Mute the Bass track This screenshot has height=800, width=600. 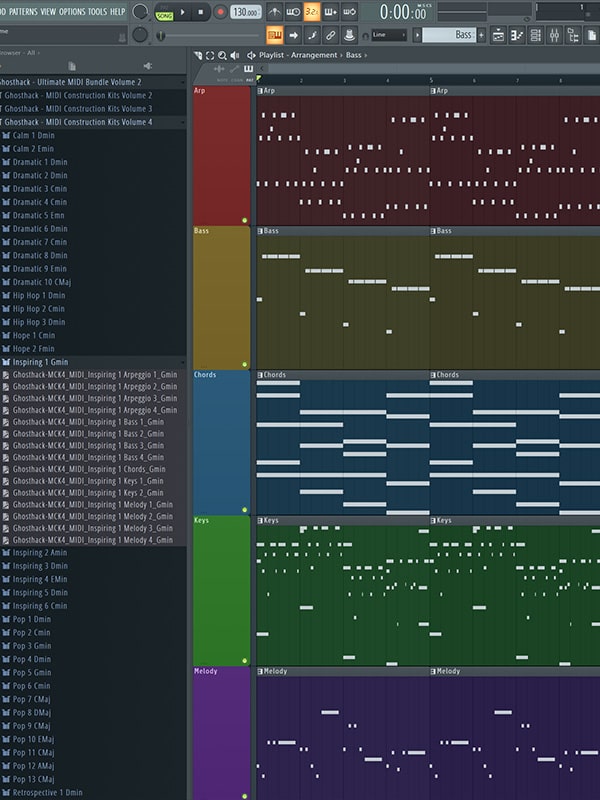tap(244, 364)
